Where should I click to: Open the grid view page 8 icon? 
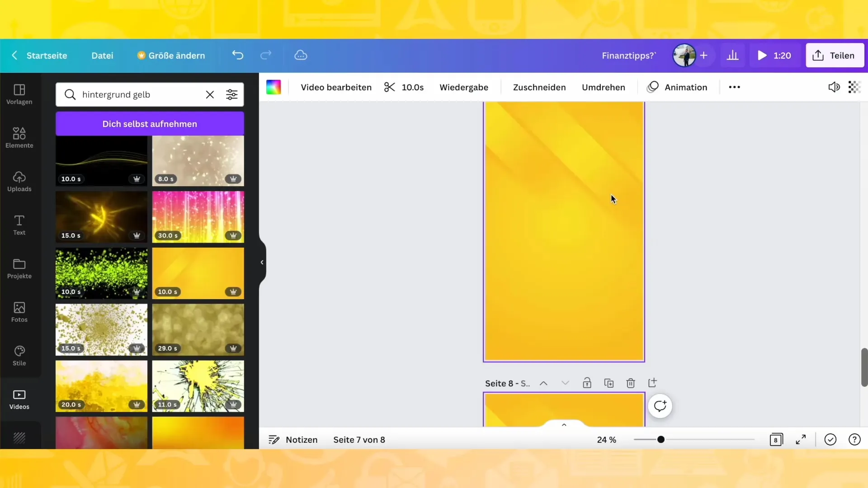pyautogui.click(x=776, y=439)
